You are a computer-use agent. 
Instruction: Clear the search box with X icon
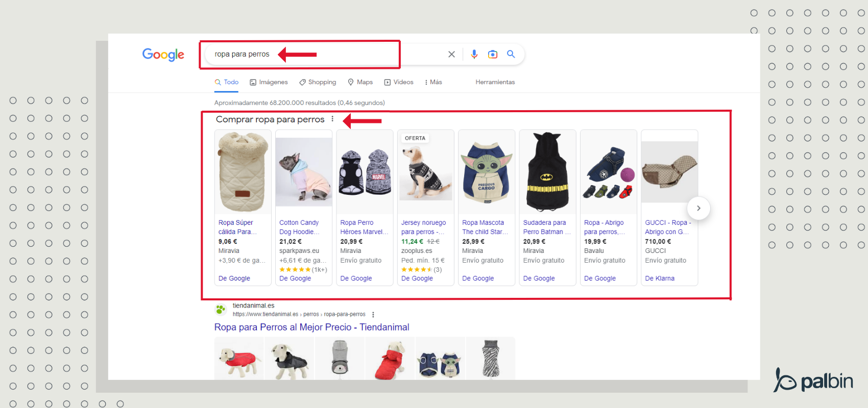coord(451,54)
